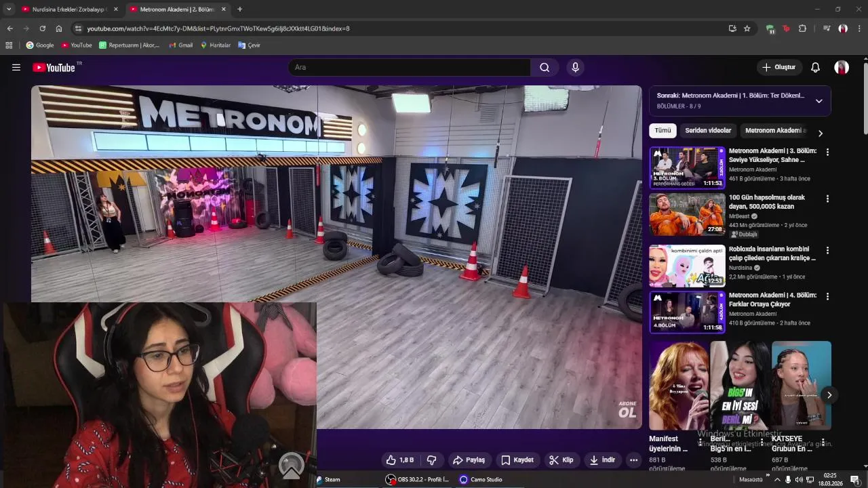
Task: Open the clock and date flyout
Action: pos(830,480)
